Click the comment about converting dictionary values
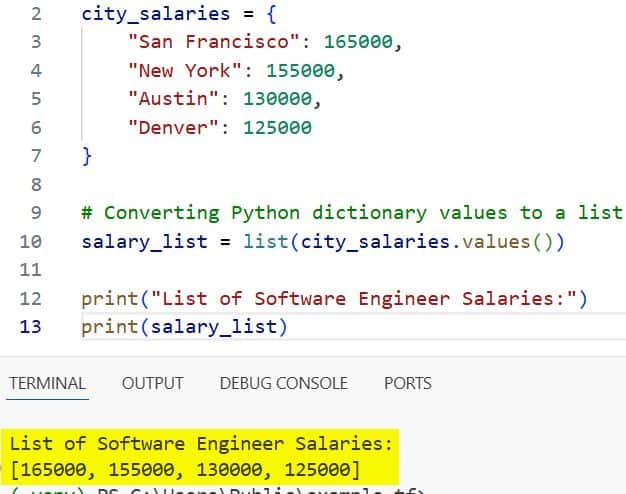The image size is (626, 494). point(350,212)
